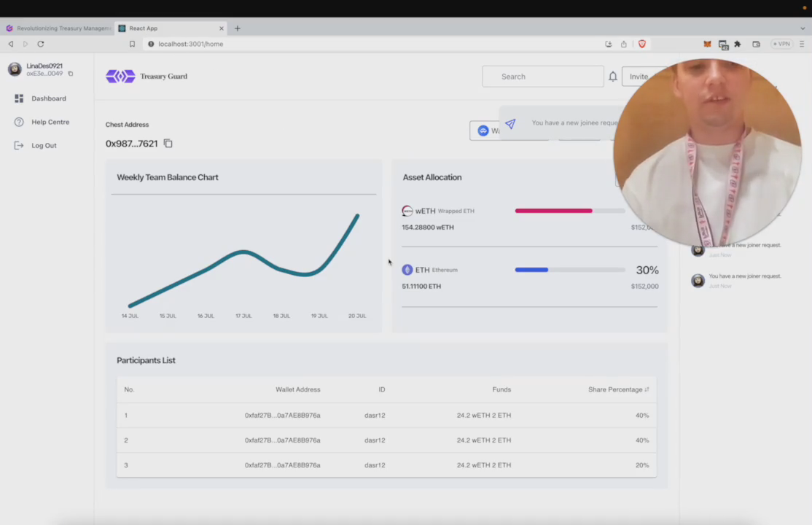Reload the localhost page
812x525 pixels.
pos(40,44)
